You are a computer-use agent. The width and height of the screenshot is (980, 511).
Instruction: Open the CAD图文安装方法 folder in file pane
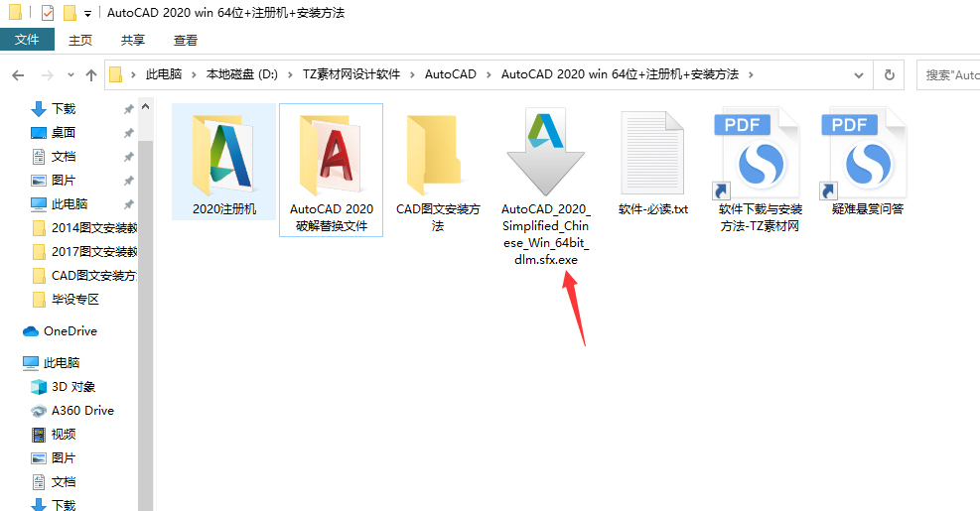438,170
